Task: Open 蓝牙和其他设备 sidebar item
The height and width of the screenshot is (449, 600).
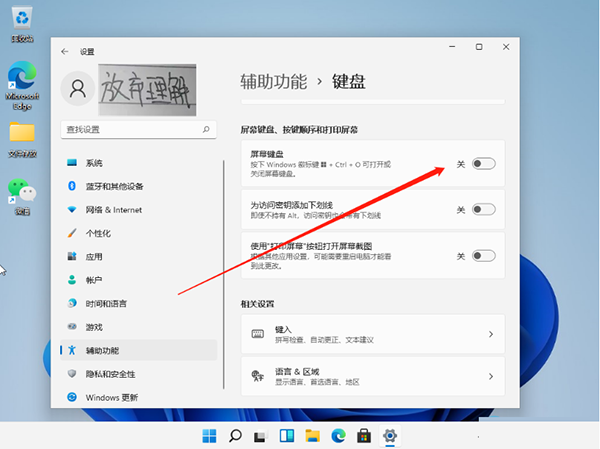Action: [x=114, y=186]
